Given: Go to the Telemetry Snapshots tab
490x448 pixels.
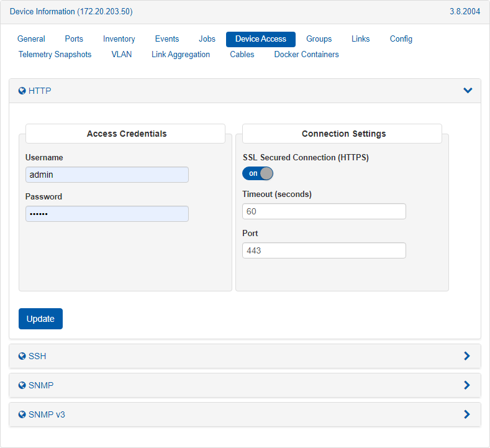Looking at the screenshot, I should click(55, 55).
